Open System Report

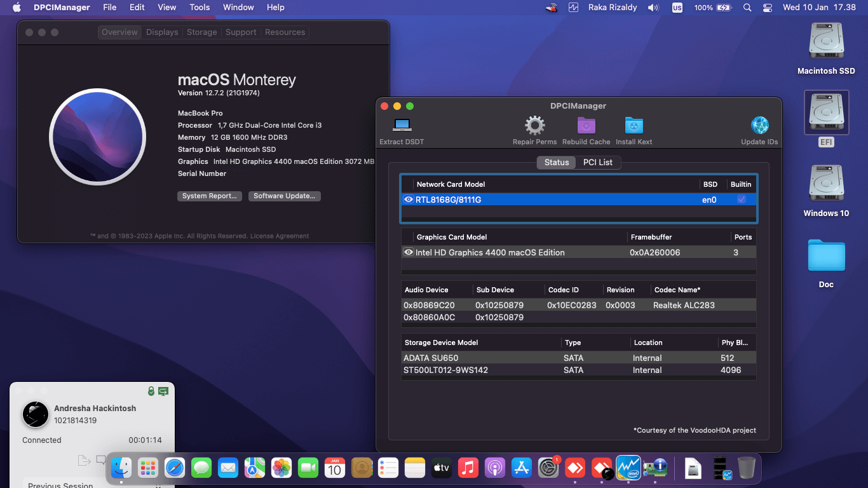210,196
